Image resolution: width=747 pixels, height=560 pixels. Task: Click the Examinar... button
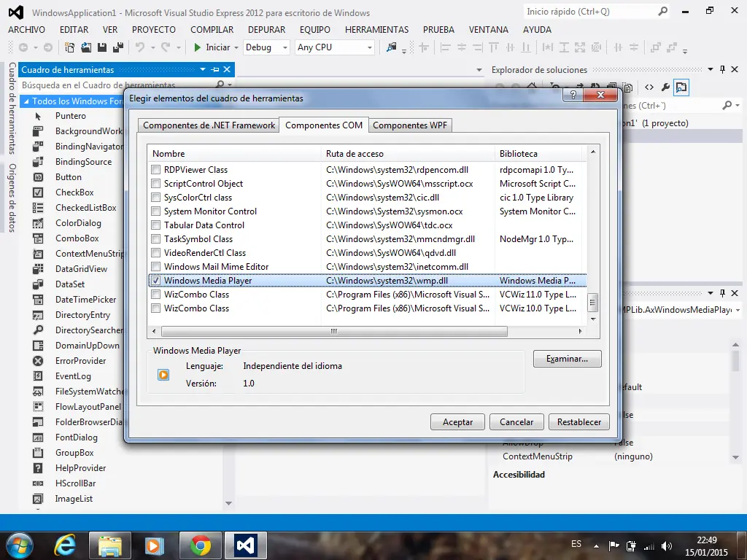(567, 359)
